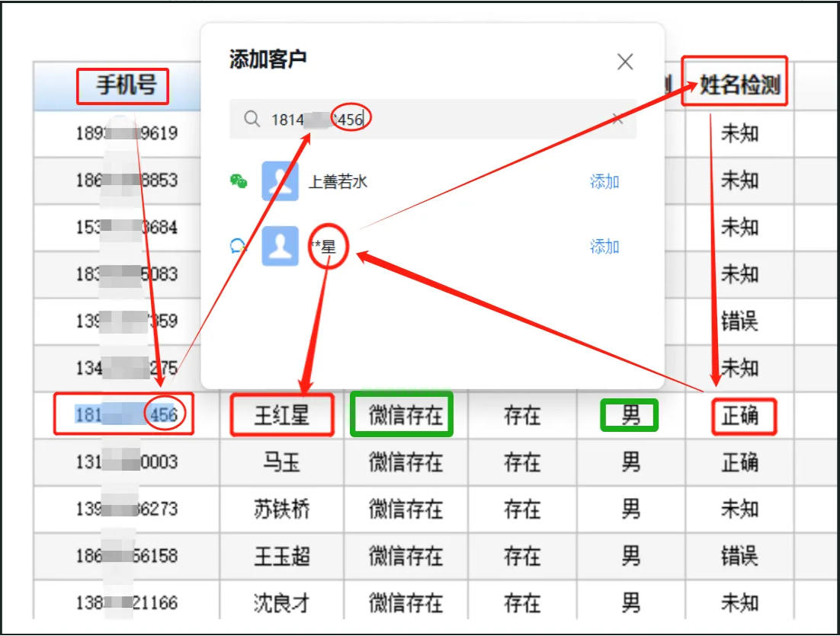
Task: Add contact **星
Action: (x=604, y=247)
